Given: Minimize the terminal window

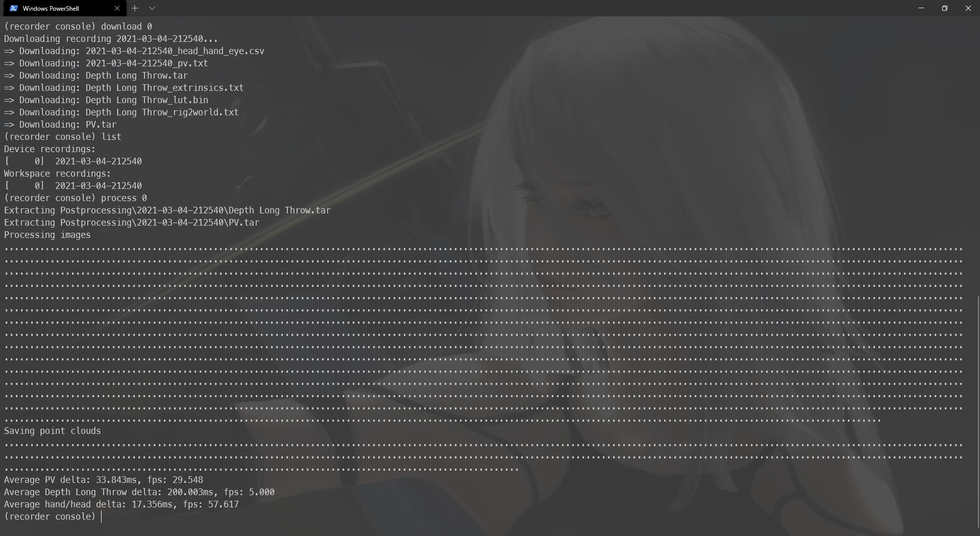Looking at the screenshot, I should (921, 8).
